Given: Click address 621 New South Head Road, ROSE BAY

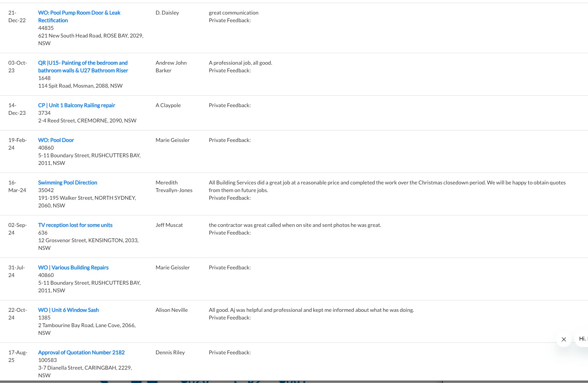Looking at the screenshot, I should [91, 39].
